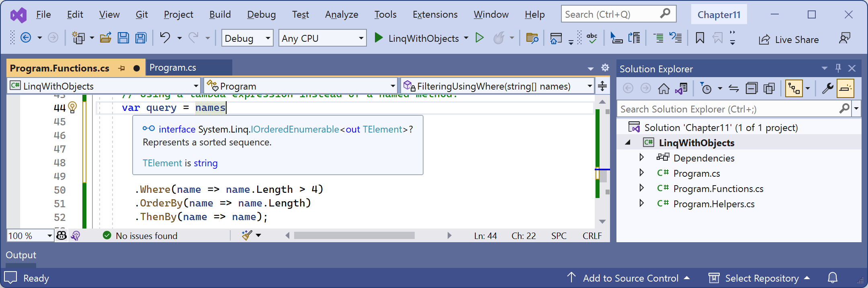
Task: Toggle a bookmark on the current line
Action: coord(700,38)
